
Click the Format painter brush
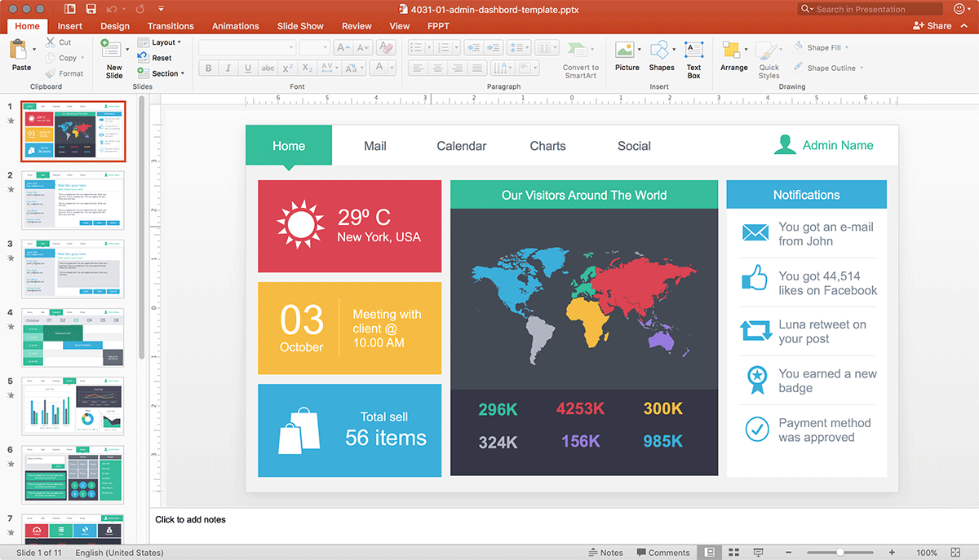click(x=51, y=73)
